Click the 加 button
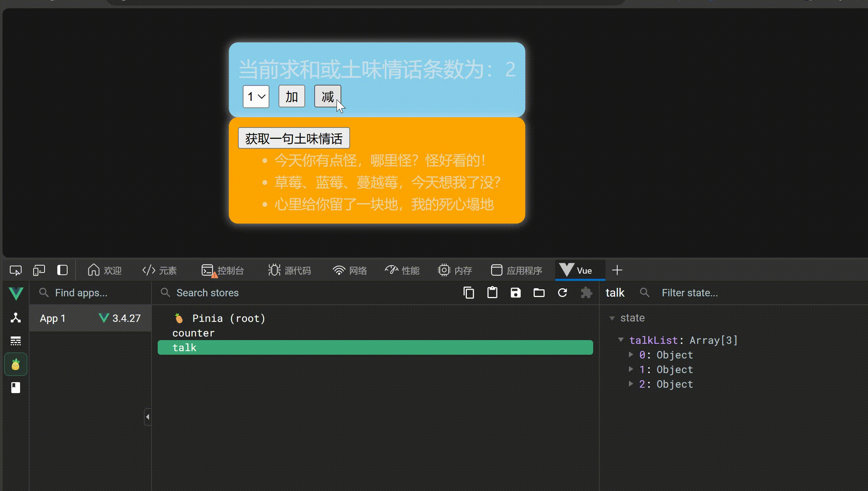 click(292, 96)
